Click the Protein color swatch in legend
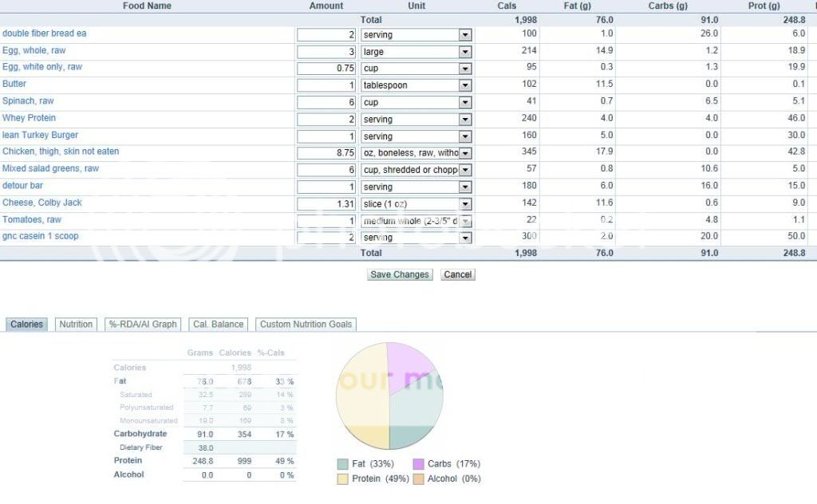This screenshot has width=817, height=504. click(x=343, y=478)
